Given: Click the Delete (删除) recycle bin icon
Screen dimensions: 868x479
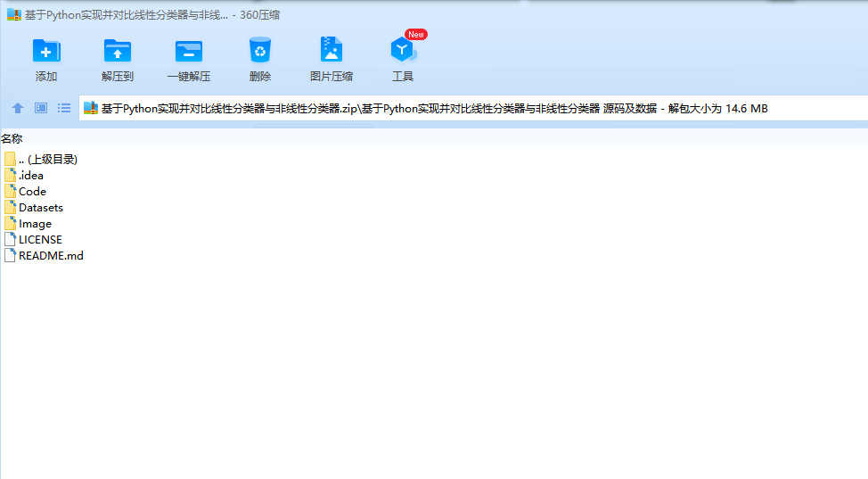Looking at the screenshot, I should (259, 50).
